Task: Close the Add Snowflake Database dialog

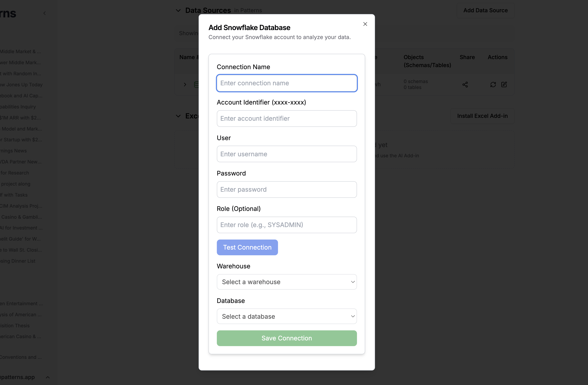Action: click(365, 24)
